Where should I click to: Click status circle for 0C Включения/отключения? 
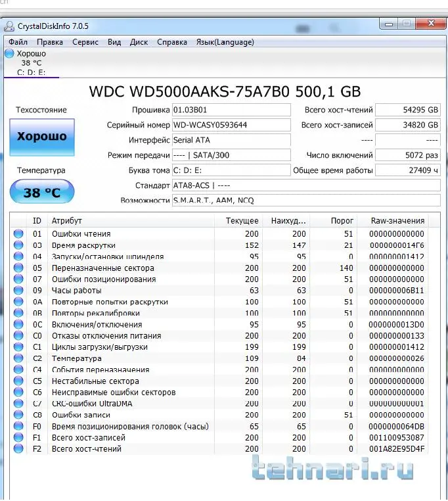[x=18, y=324]
